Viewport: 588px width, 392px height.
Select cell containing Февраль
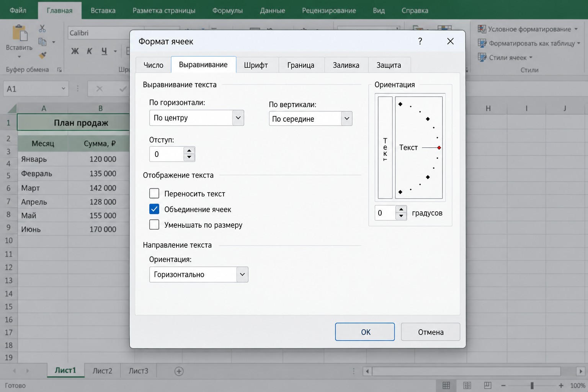coord(42,173)
